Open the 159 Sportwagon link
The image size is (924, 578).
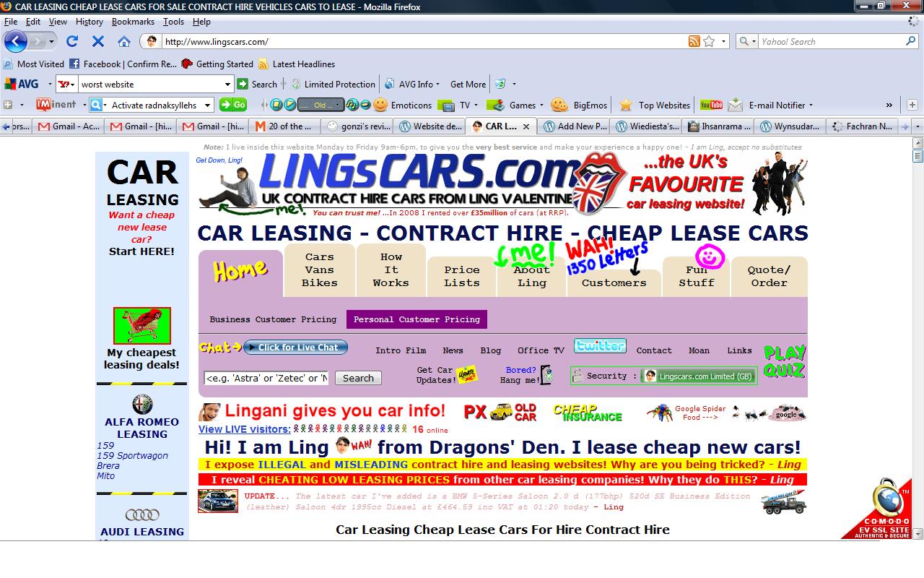[x=132, y=456]
